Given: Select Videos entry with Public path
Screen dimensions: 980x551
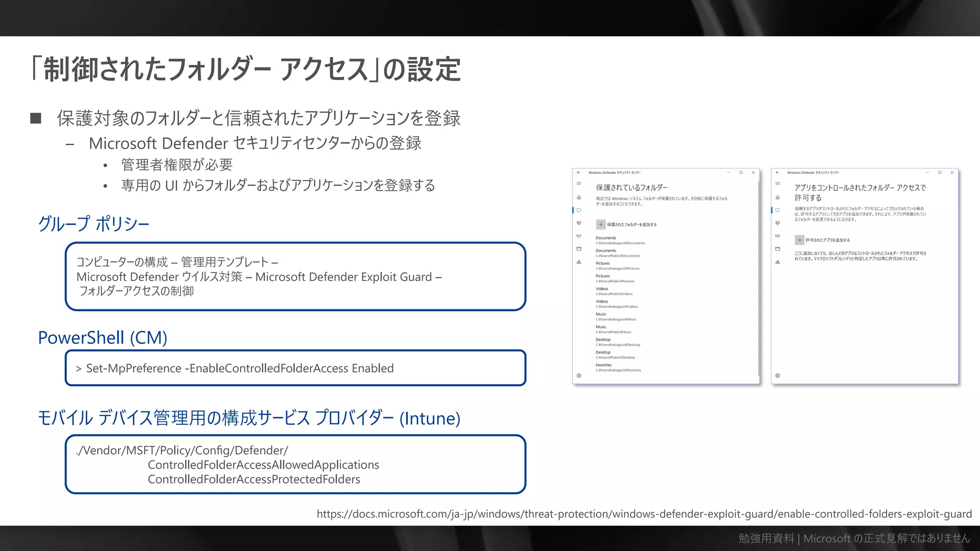Looking at the screenshot, I should coord(614,291).
